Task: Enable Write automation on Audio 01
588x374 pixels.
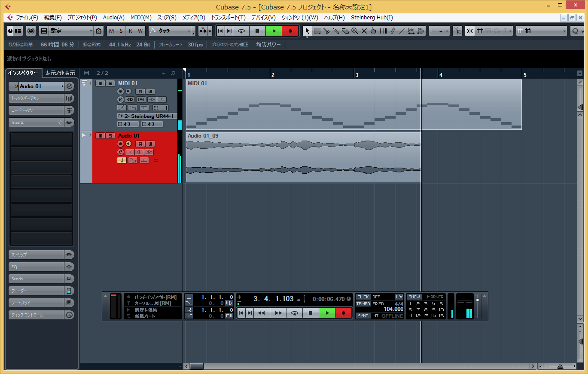Action: 150,144
